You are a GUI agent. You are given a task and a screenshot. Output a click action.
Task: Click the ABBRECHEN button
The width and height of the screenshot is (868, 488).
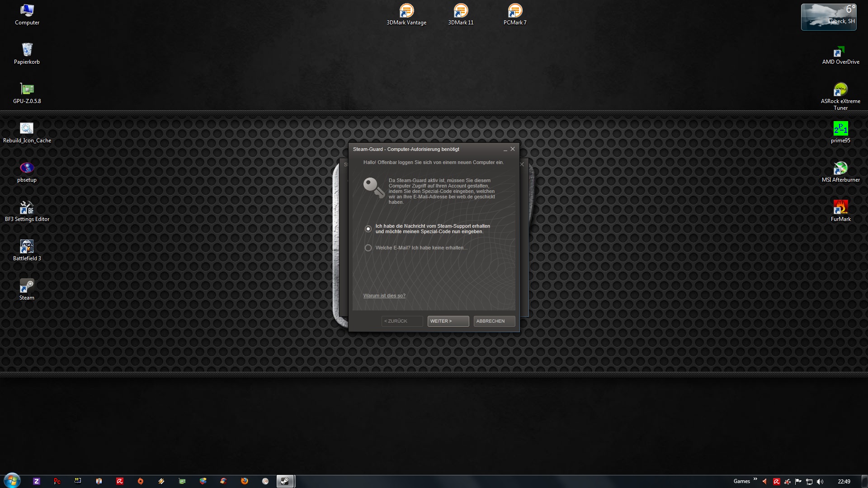click(x=494, y=321)
